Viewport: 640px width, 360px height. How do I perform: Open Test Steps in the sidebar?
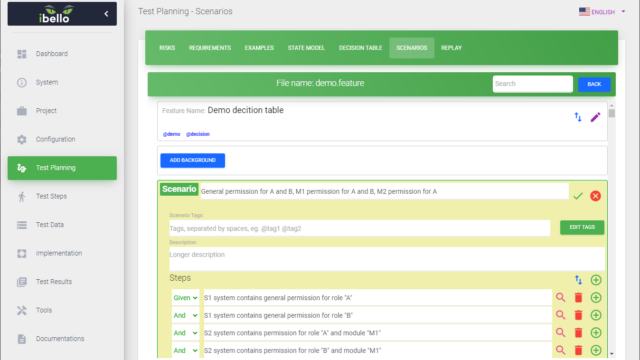pyautogui.click(x=62, y=196)
